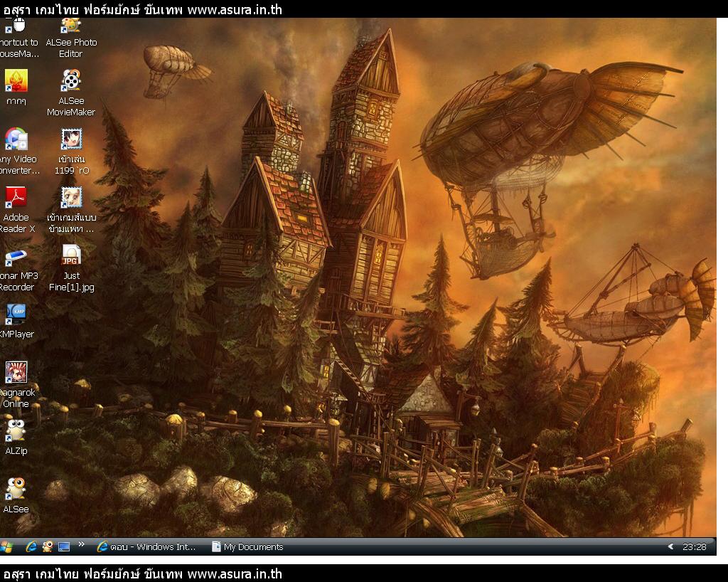Select the Just Fine[1].jpg file
The width and height of the screenshot is (728, 582).
click(72, 268)
